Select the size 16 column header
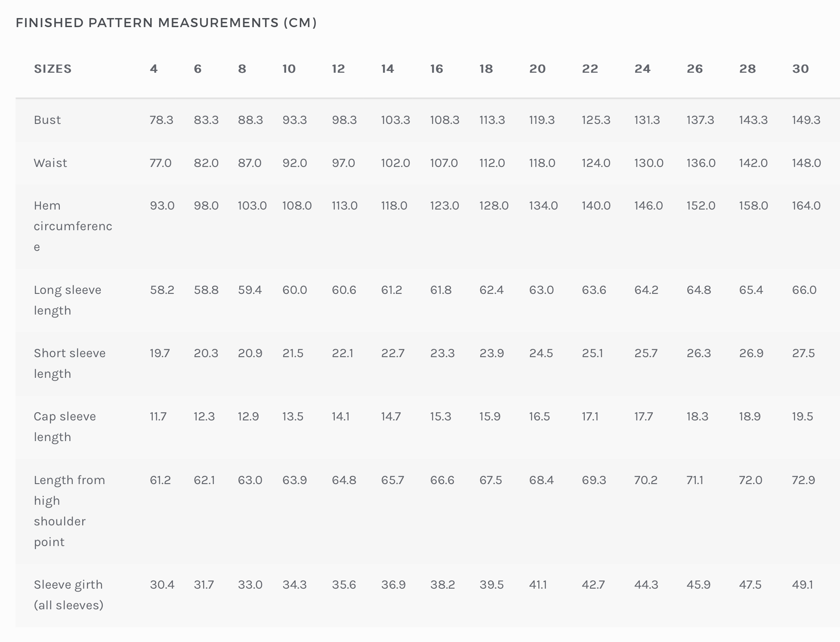Viewport: 840px width, 642px height. pos(436,69)
